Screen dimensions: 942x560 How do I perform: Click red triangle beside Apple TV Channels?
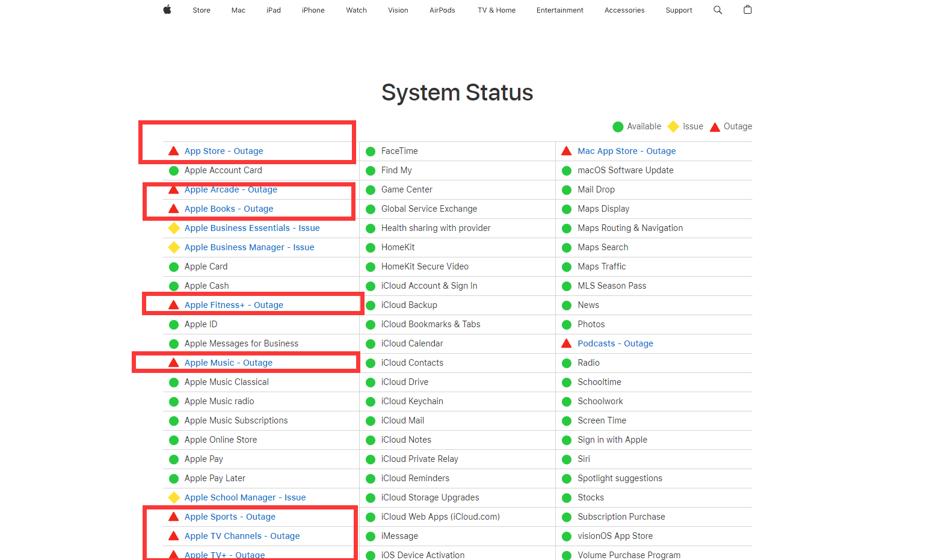(174, 536)
